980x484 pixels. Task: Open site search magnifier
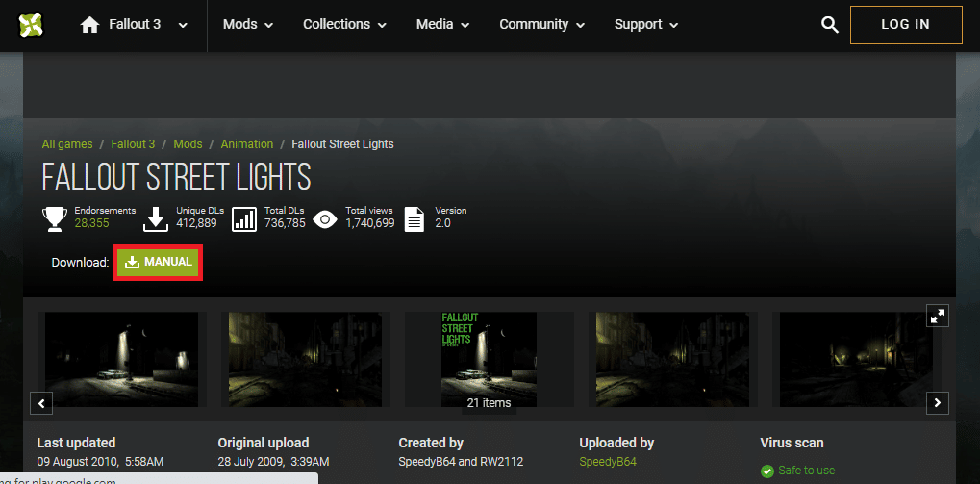point(829,25)
